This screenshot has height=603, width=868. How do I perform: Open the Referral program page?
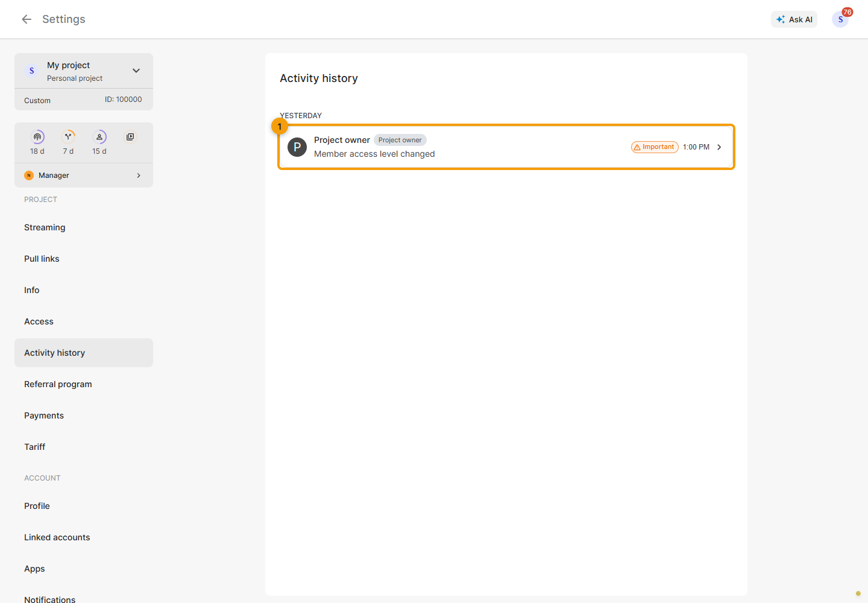[x=84, y=384]
